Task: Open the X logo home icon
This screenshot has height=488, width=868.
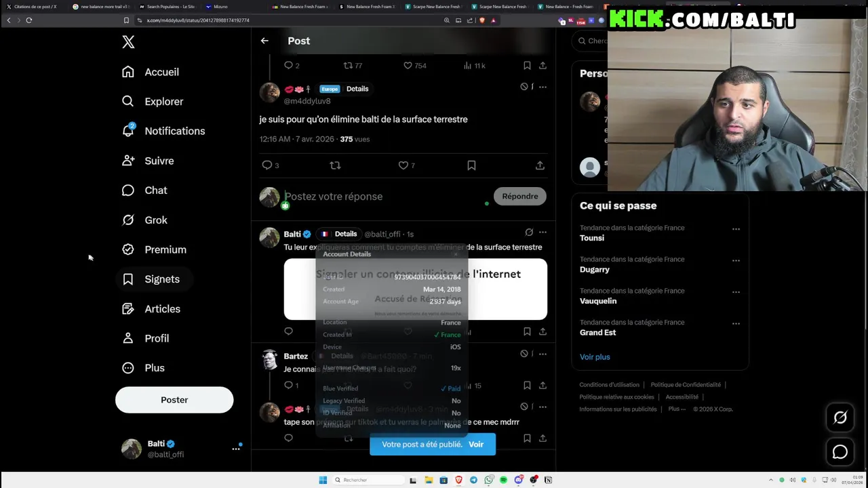Action: [128, 42]
